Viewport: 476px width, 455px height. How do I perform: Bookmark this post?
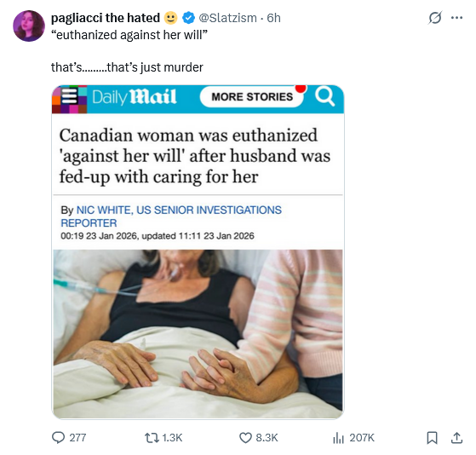(x=432, y=438)
